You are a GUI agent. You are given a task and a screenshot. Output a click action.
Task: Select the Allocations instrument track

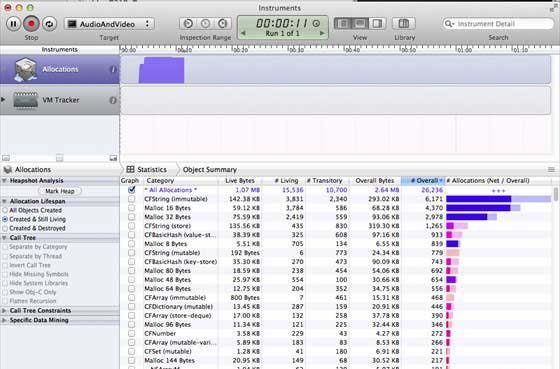click(60, 69)
